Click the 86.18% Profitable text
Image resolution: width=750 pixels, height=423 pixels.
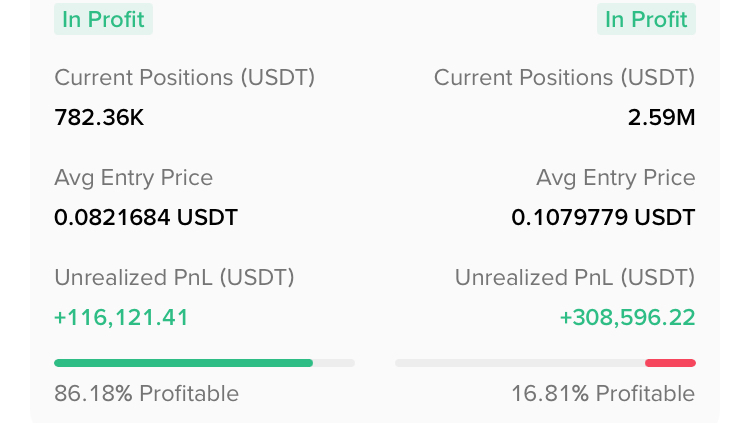(x=146, y=394)
